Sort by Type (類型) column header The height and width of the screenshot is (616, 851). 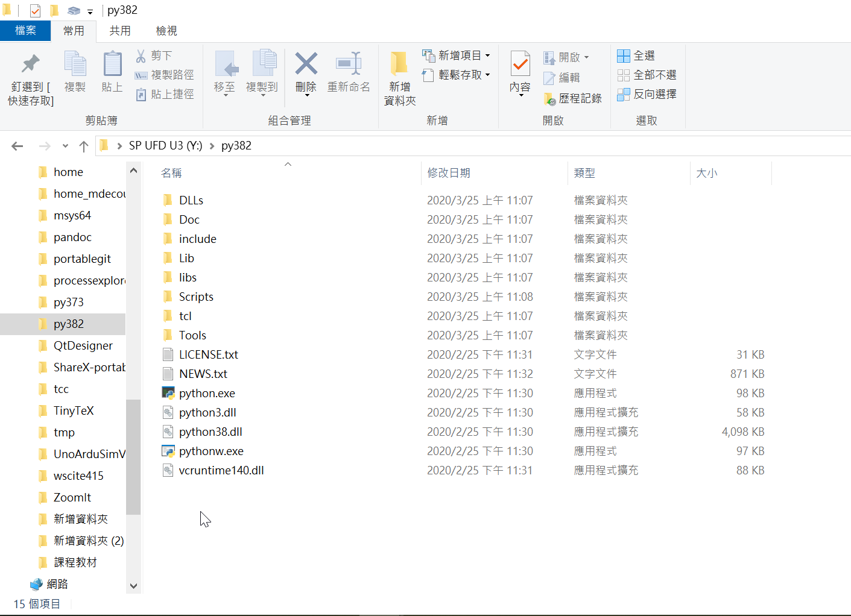pos(628,173)
